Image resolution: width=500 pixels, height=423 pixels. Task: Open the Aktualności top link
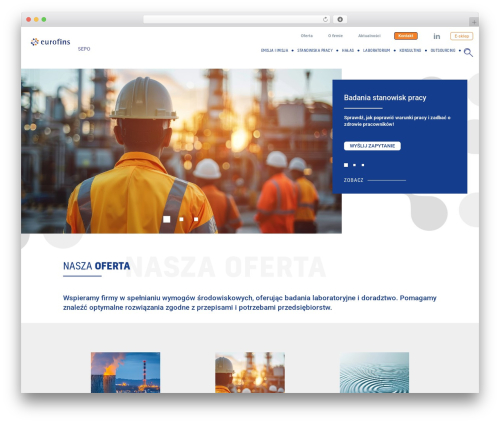(369, 36)
